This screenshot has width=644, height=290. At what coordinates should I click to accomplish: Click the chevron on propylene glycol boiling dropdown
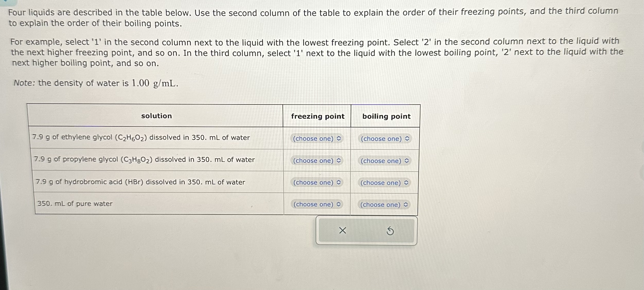[407, 160]
